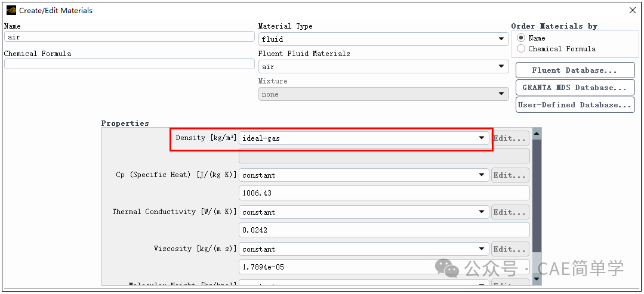Click Edit button next to Thermal Conductivity
Image resolution: width=644 pixels, height=294 pixels.
click(510, 212)
